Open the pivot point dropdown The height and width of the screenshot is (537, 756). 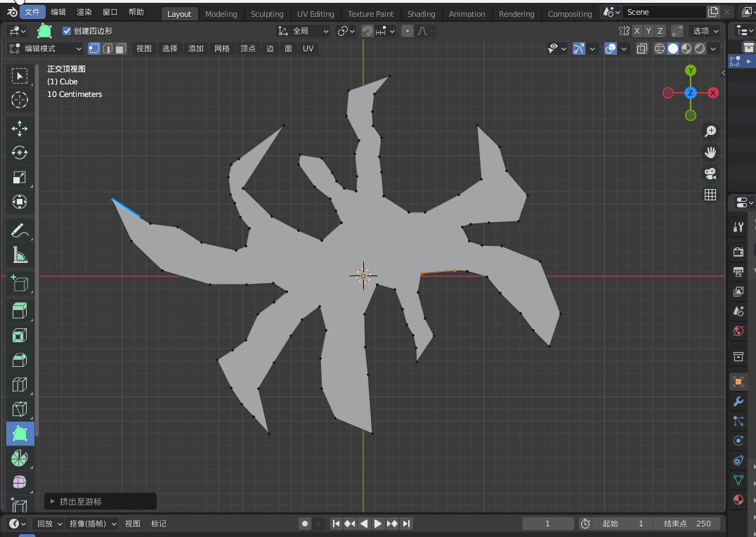346,32
